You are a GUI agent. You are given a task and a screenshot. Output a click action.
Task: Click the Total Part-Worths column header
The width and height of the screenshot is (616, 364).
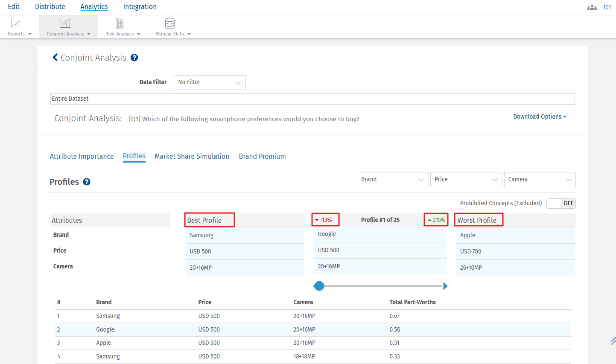(412, 302)
